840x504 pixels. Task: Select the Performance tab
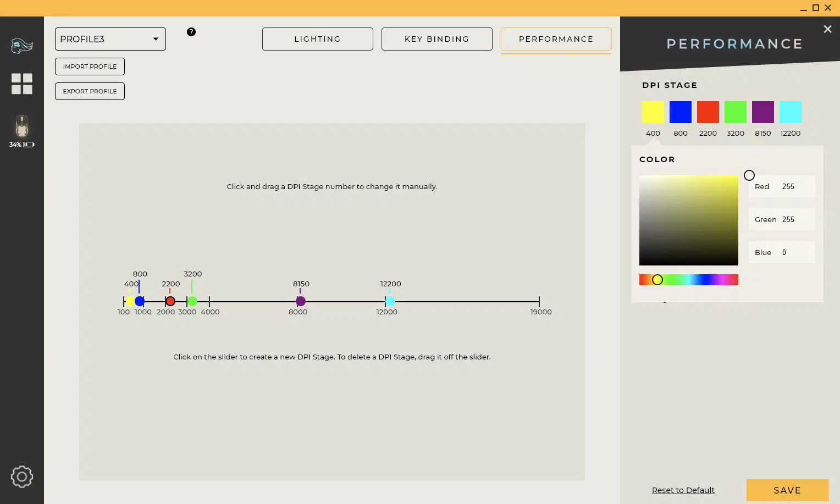tap(556, 39)
